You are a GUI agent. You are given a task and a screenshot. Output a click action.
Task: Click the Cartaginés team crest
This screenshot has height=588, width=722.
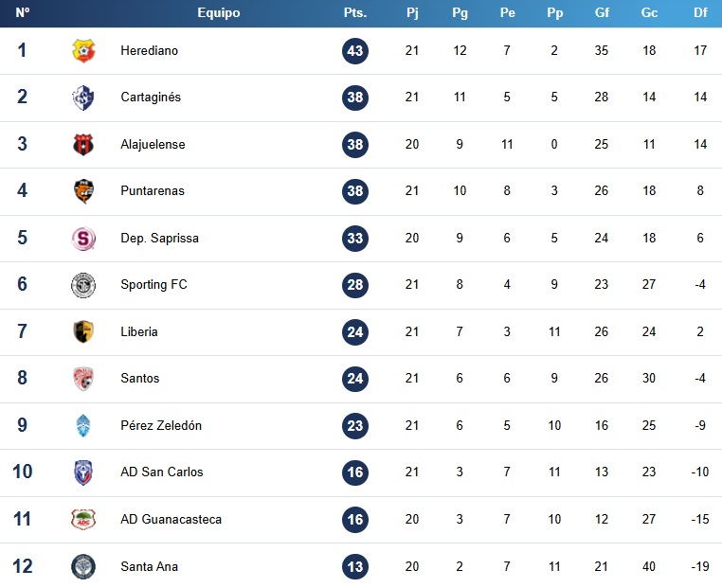point(83,98)
